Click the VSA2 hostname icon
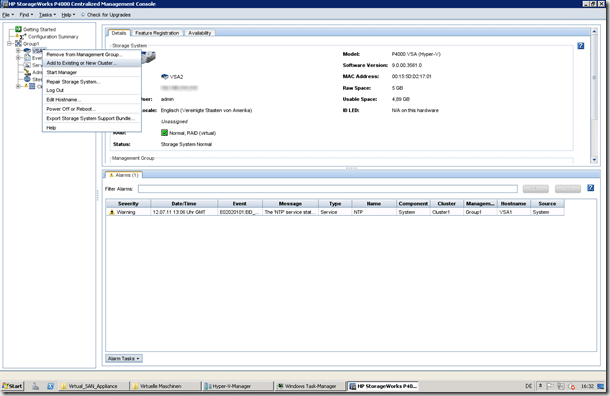 coord(165,77)
